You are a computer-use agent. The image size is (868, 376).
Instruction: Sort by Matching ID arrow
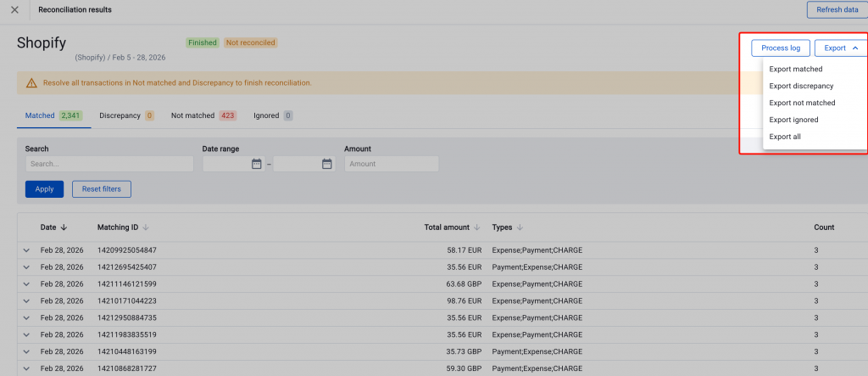coord(146,227)
